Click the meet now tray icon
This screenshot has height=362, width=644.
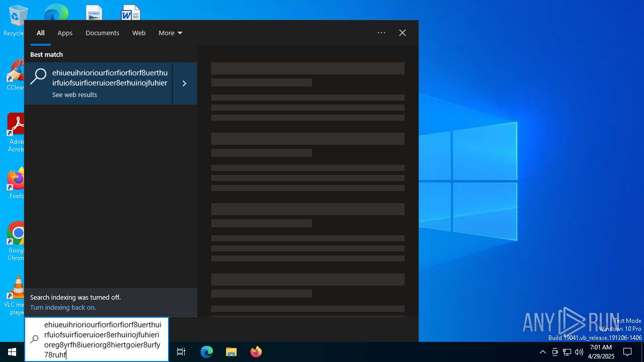[x=555, y=352]
